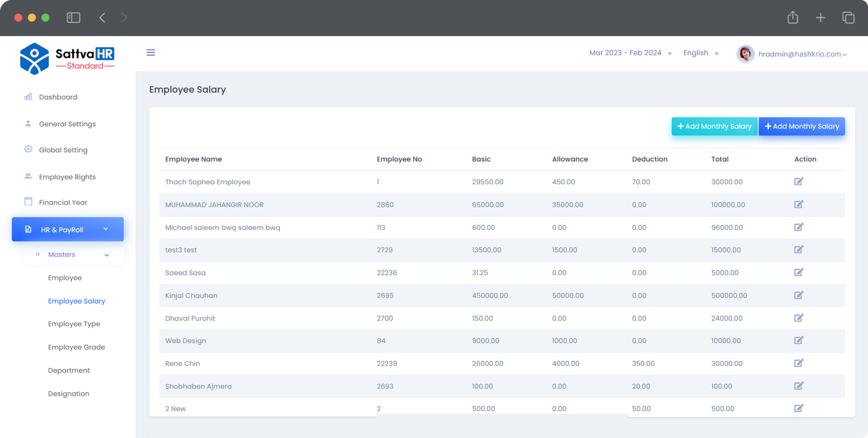The image size is (868, 438).
Task: Click the browser sidebar toggle icon
Action: tap(73, 18)
